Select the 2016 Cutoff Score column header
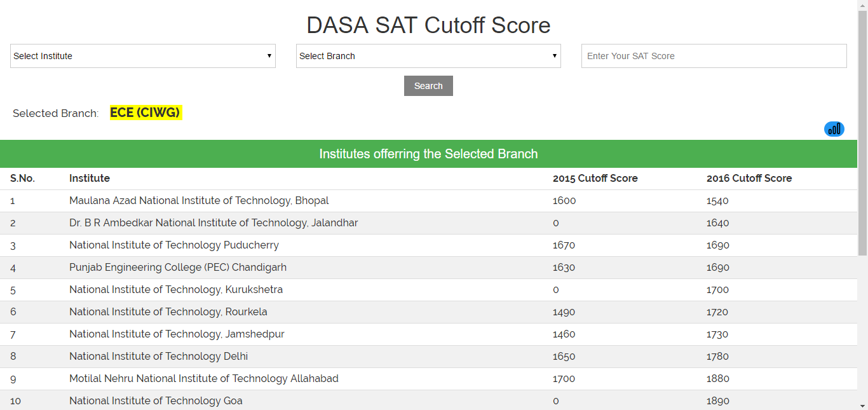 tap(749, 179)
